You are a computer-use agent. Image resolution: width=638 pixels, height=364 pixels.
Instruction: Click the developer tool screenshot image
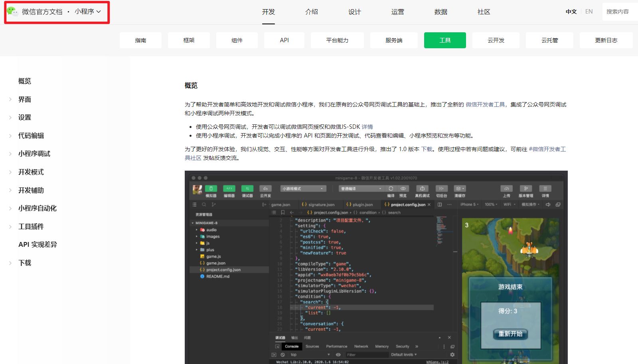376,267
